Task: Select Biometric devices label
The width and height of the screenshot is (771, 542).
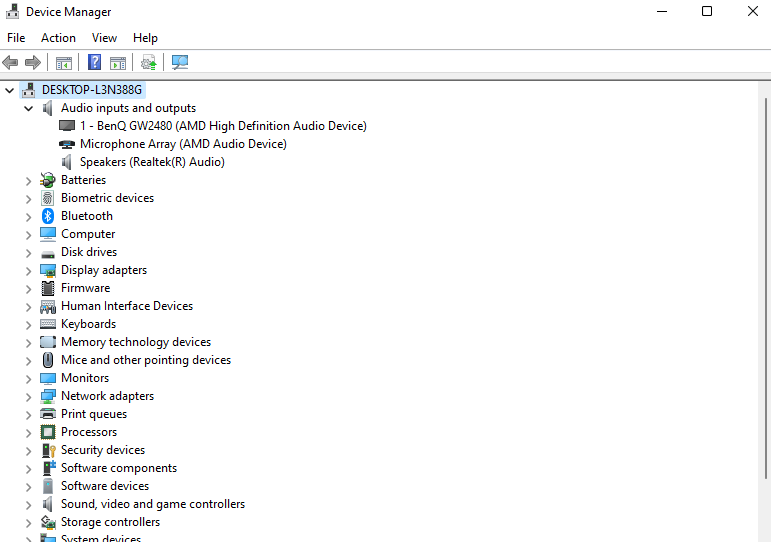Action: 107,198
